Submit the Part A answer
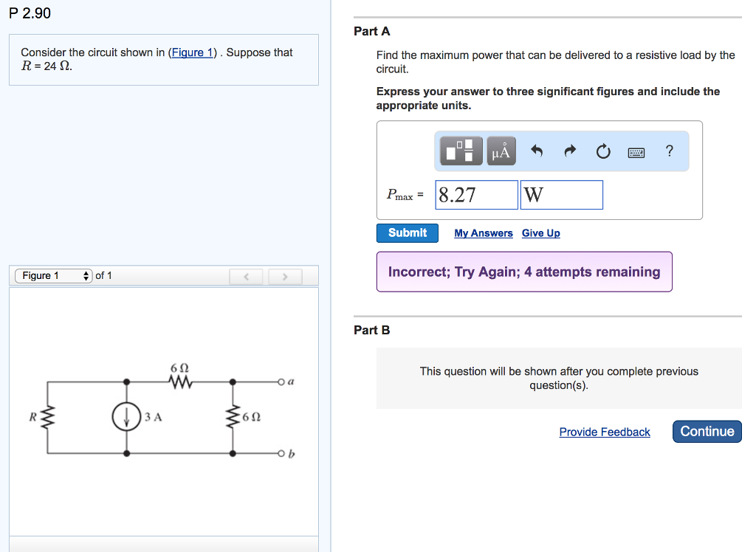The image size is (756, 552). coord(407,232)
